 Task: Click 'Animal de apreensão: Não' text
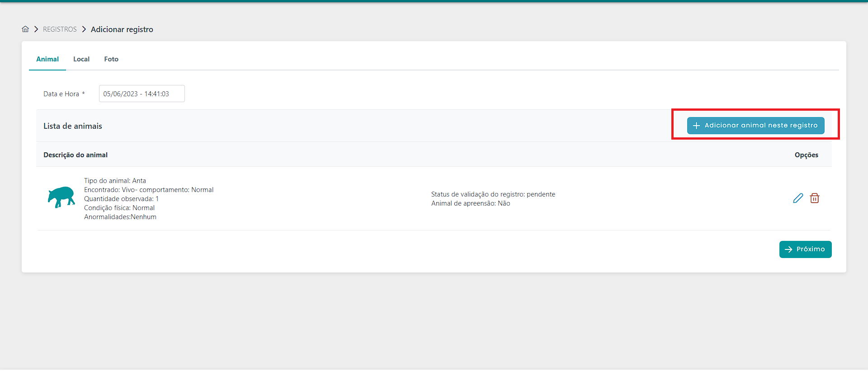471,203
